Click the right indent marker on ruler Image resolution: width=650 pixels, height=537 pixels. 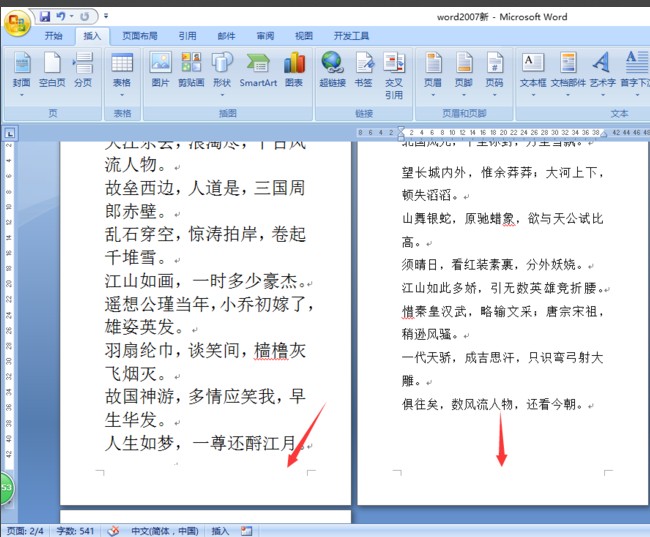coord(604,134)
